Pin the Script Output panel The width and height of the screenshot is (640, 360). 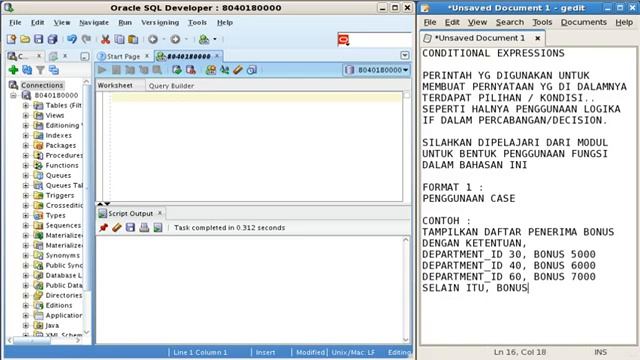[103, 228]
